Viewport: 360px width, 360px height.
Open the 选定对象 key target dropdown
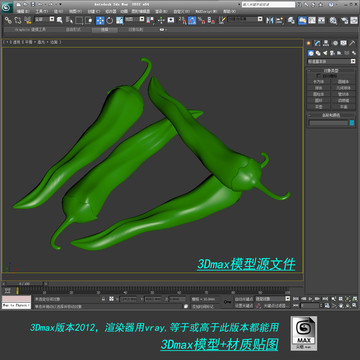click(272, 298)
